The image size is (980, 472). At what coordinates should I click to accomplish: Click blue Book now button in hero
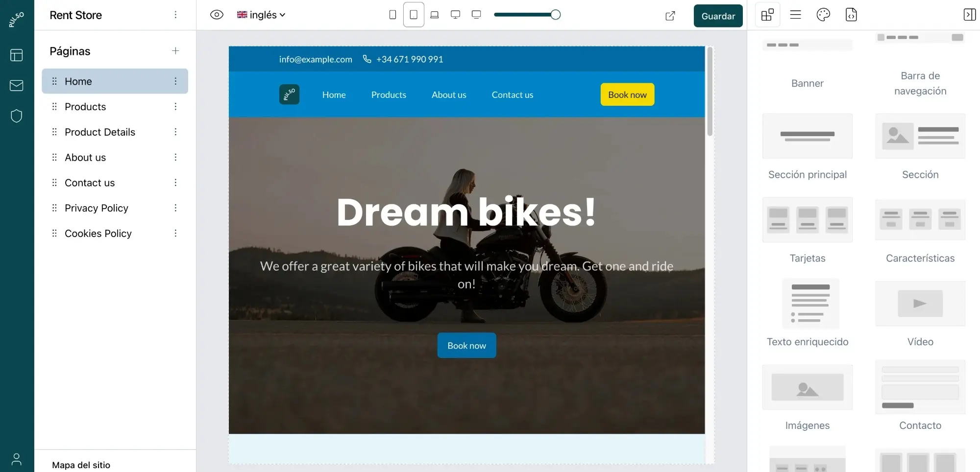(x=466, y=346)
